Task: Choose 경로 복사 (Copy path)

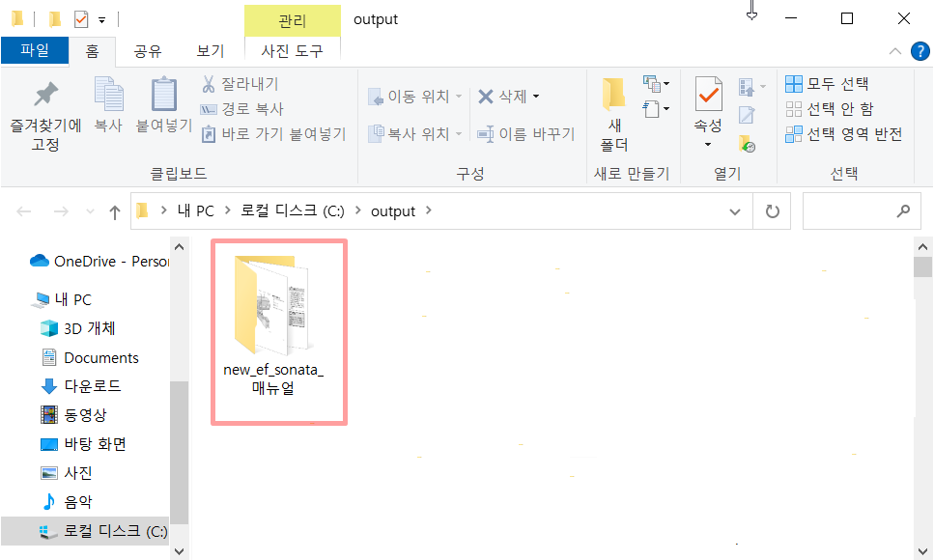Action: (x=242, y=109)
